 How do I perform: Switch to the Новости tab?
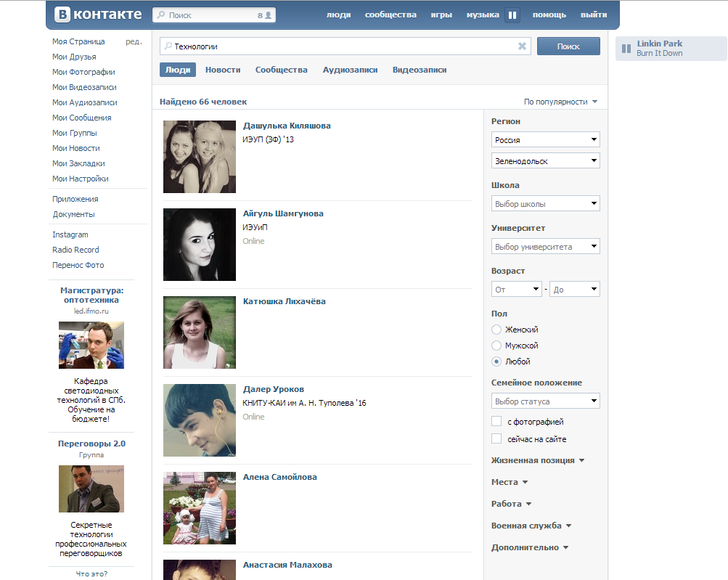coord(223,70)
